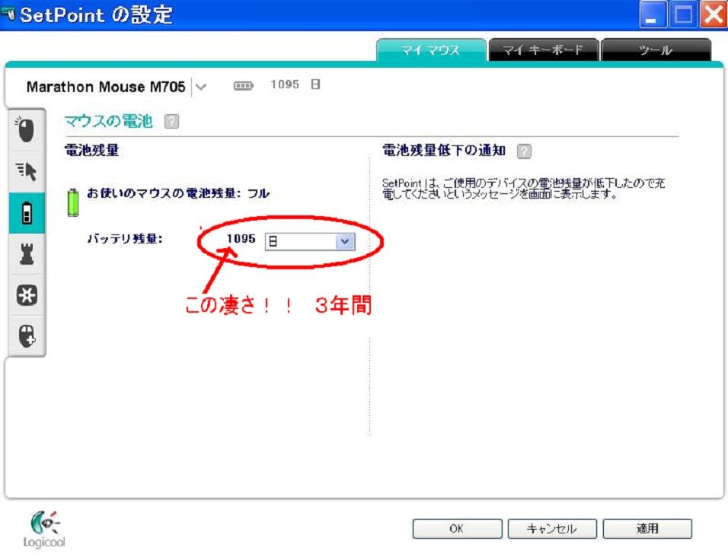Screen dimensions: 728x560
Task: Click help icon next to 電池残量低下の通知
Action: tap(524, 151)
